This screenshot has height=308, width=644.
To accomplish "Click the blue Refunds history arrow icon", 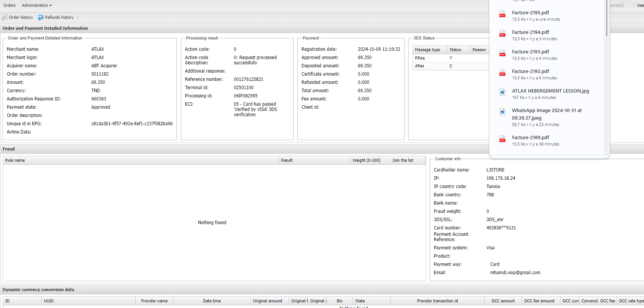I will 41,17.
